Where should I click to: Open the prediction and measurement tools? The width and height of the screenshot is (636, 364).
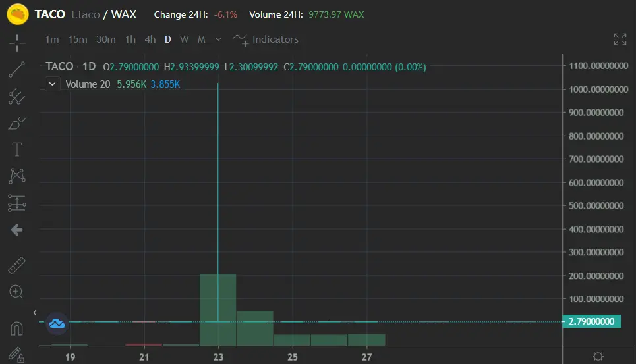click(x=16, y=203)
